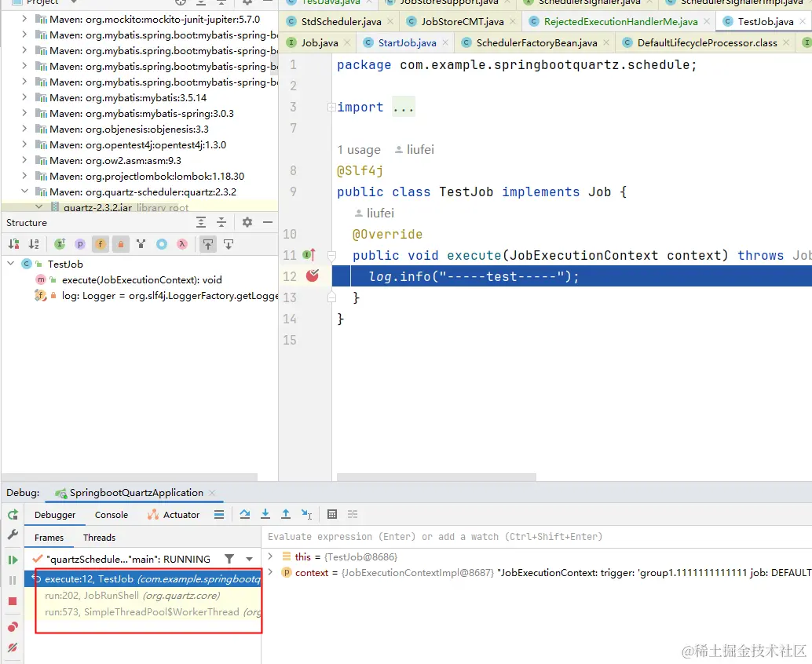Switch to the Console tab
Viewport: 812px width, 664px height.
click(112, 514)
